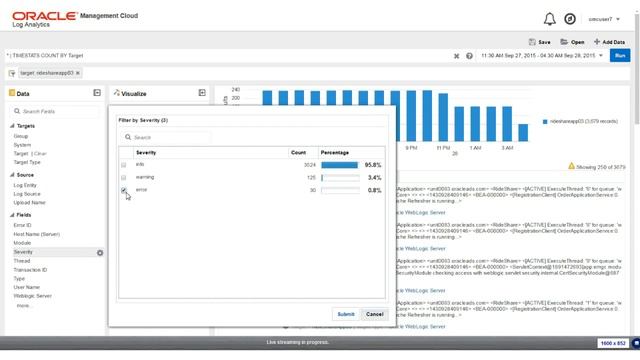The width and height of the screenshot is (640, 360).
Task: Click the filter icon beside target chip
Action: (12, 73)
